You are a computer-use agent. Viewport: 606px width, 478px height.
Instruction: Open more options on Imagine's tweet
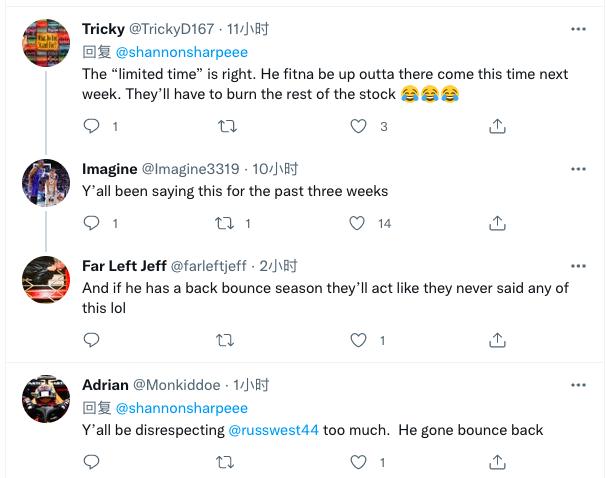(x=578, y=169)
